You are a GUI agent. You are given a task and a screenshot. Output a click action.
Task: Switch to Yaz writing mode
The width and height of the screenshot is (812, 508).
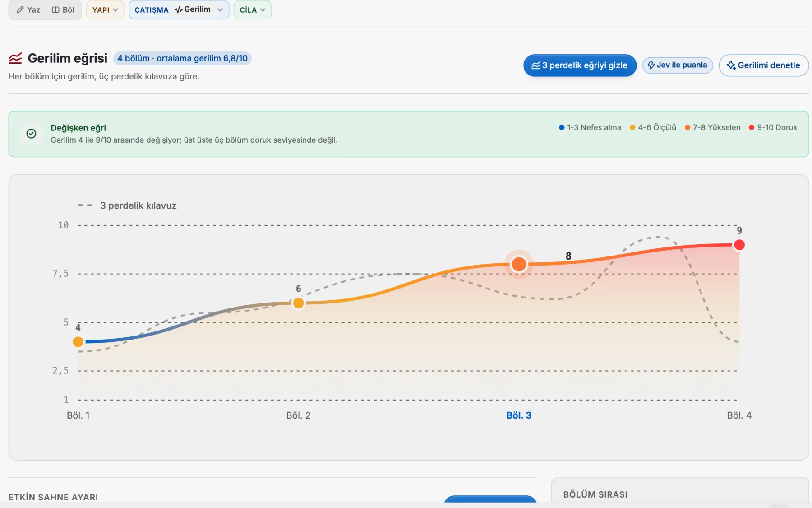pyautogui.click(x=28, y=9)
